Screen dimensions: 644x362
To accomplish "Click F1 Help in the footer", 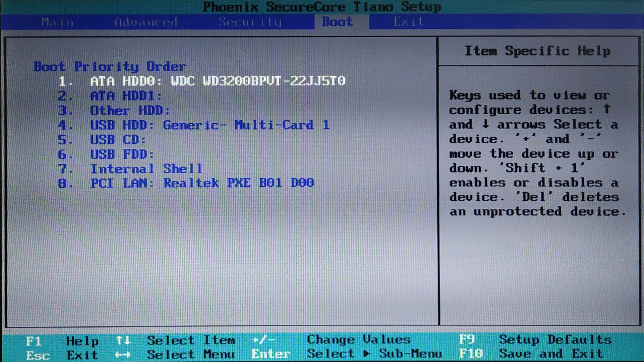I will tap(62, 341).
